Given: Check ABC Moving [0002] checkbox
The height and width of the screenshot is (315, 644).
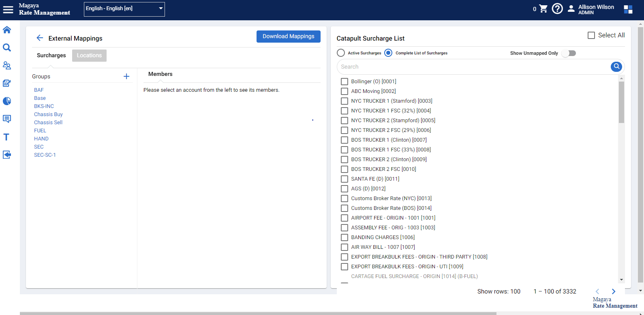Looking at the screenshot, I should (x=344, y=91).
